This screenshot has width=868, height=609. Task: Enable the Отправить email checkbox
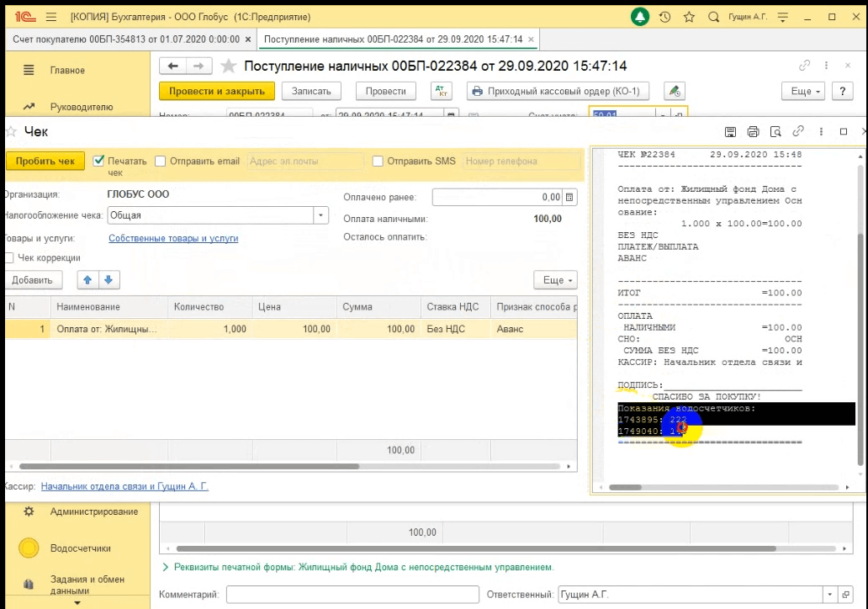(x=161, y=161)
